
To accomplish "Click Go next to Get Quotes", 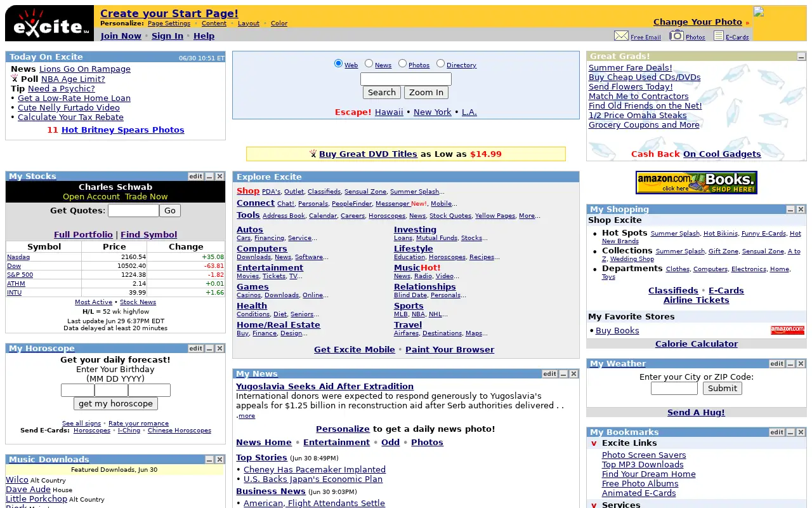I will (x=170, y=211).
